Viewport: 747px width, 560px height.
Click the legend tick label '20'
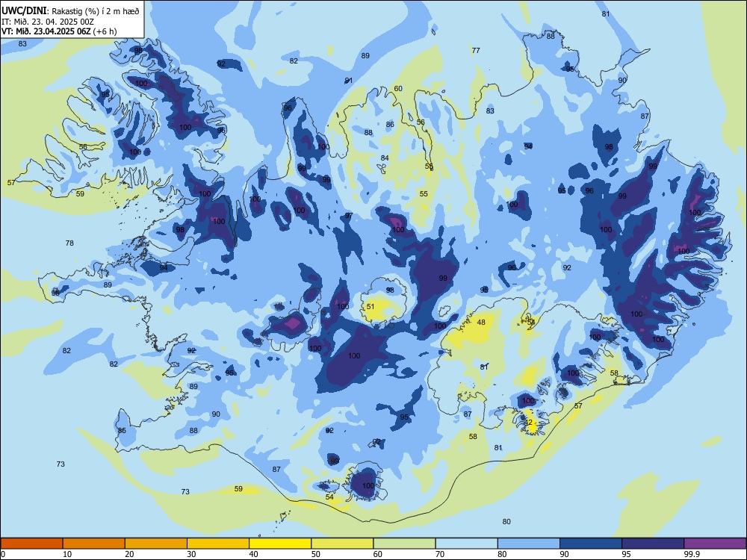pyautogui.click(x=129, y=554)
